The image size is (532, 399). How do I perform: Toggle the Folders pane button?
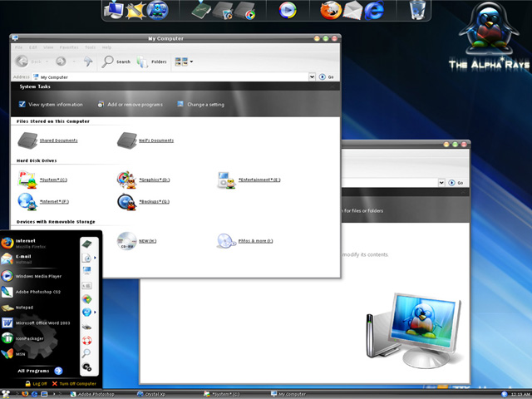pyautogui.click(x=152, y=62)
